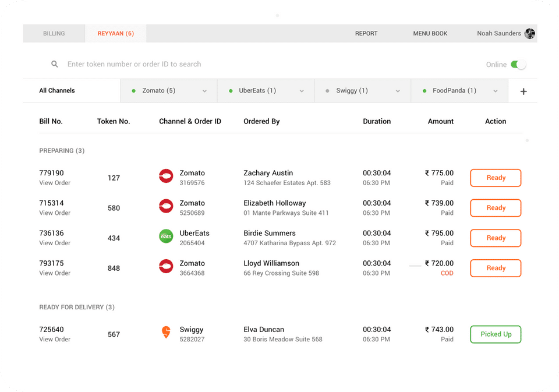View Order for bill 779190
This screenshot has height=392, width=559.
[x=55, y=183]
